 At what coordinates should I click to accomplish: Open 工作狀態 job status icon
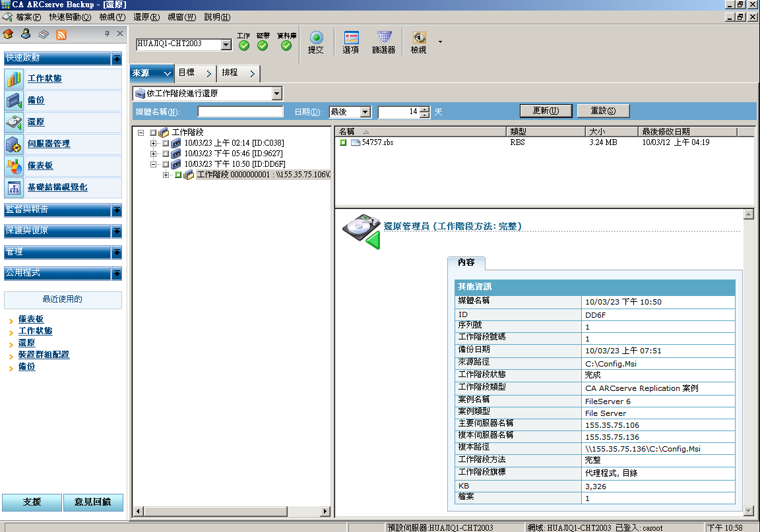14,78
